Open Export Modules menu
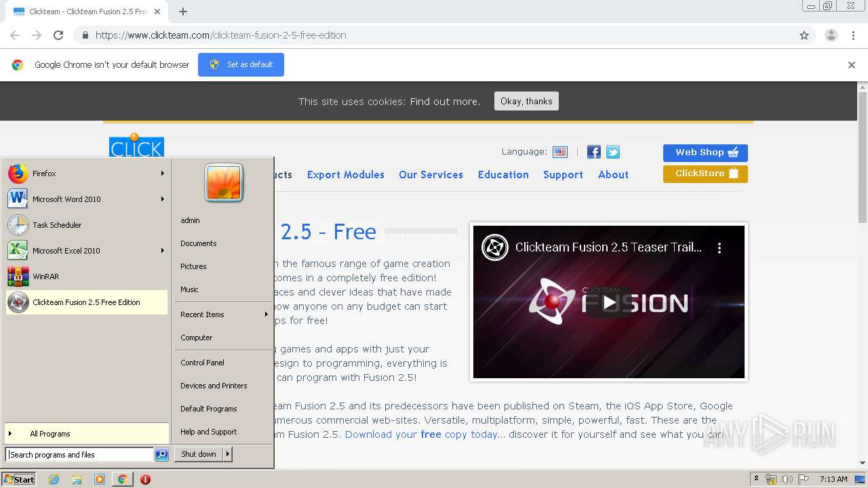 pos(346,175)
